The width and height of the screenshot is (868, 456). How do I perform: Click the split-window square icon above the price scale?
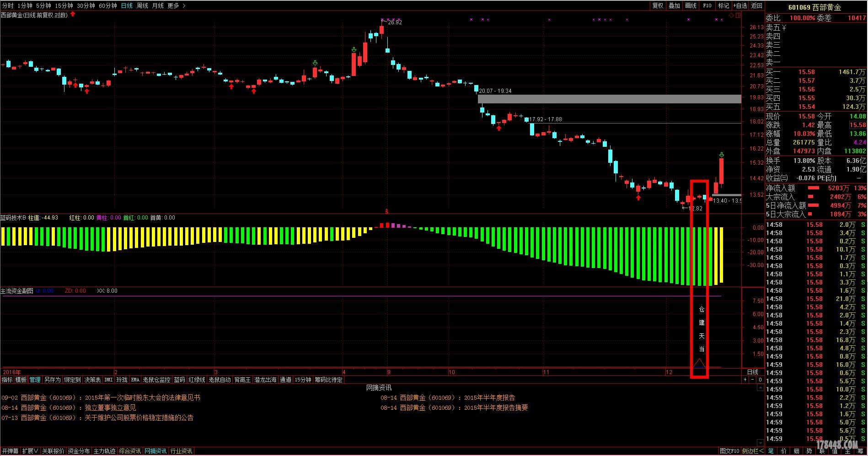[738, 16]
